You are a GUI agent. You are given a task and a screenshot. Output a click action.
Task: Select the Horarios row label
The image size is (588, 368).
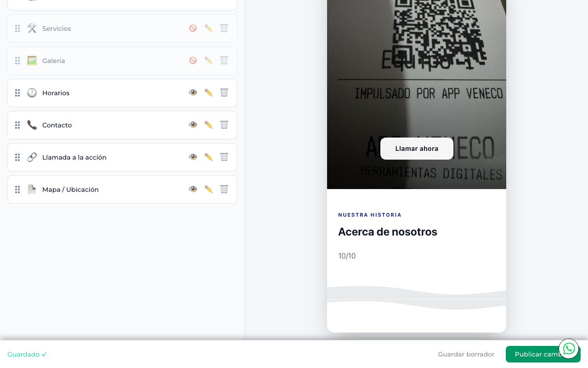pyautogui.click(x=56, y=93)
